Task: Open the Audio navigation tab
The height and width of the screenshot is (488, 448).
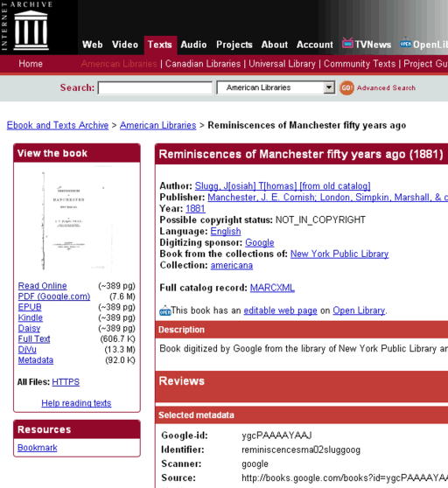Action: (x=193, y=45)
